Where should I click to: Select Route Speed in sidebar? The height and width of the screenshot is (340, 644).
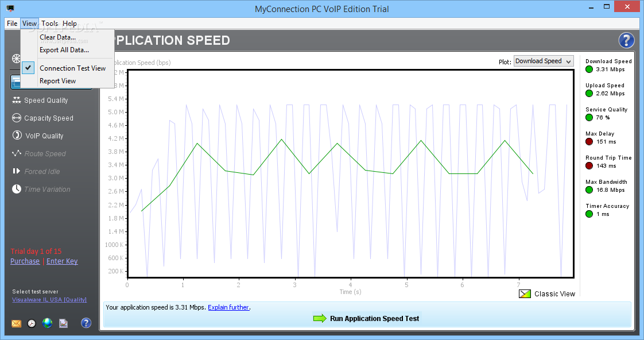(45, 154)
